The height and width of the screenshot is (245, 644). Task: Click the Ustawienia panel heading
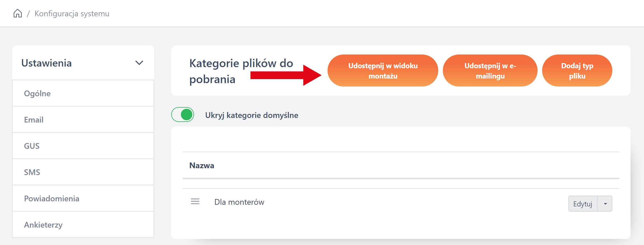pyautogui.click(x=47, y=63)
